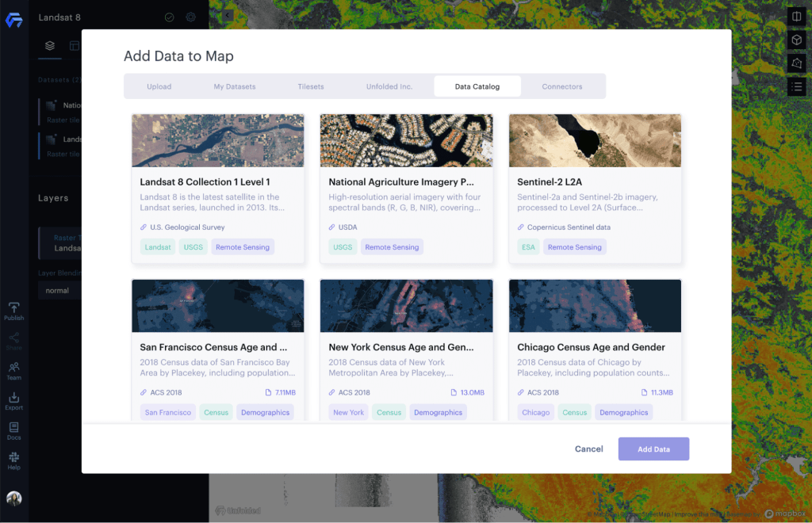Switch to the Connectors tab
This screenshot has height=523, width=812.
pyautogui.click(x=562, y=86)
